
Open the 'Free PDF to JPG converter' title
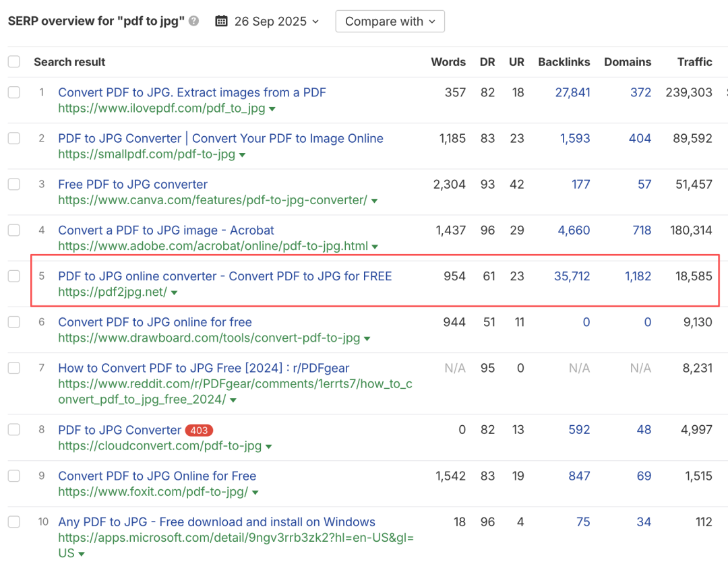point(133,184)
